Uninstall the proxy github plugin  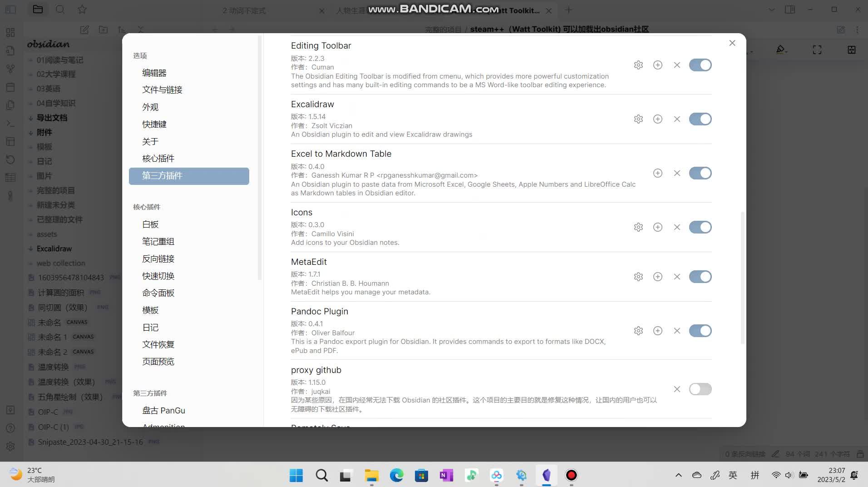[677, 389]
